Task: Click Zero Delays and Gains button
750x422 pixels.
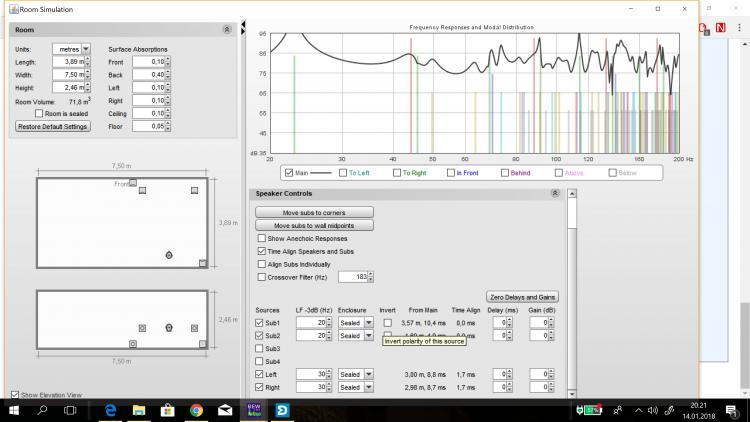Action: 522,297
